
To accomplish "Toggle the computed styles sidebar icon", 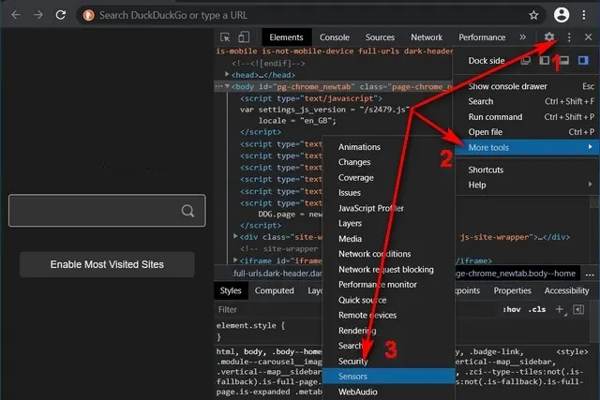I will coord(578,309).
